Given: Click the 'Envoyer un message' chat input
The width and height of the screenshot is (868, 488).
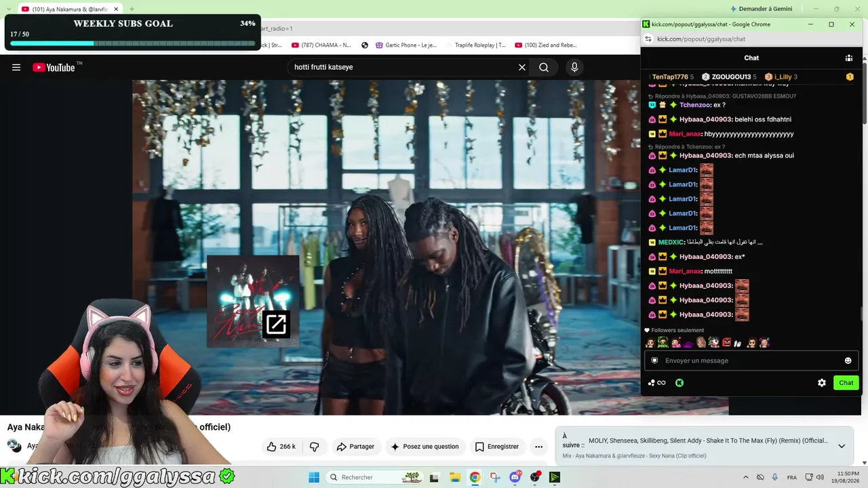Looking at the screenshot, I should [x=751, y=361].
